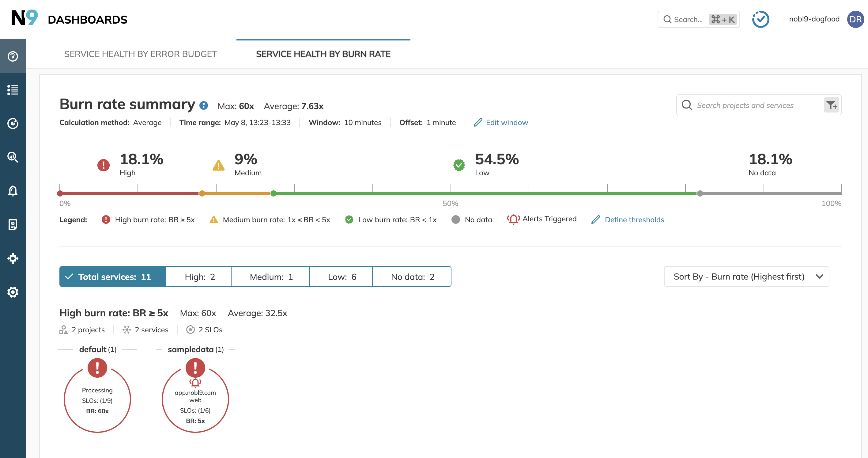The image size is (868, 458).
Task: Open the analytics magnifier icon in sidebar
Action: 13,157
